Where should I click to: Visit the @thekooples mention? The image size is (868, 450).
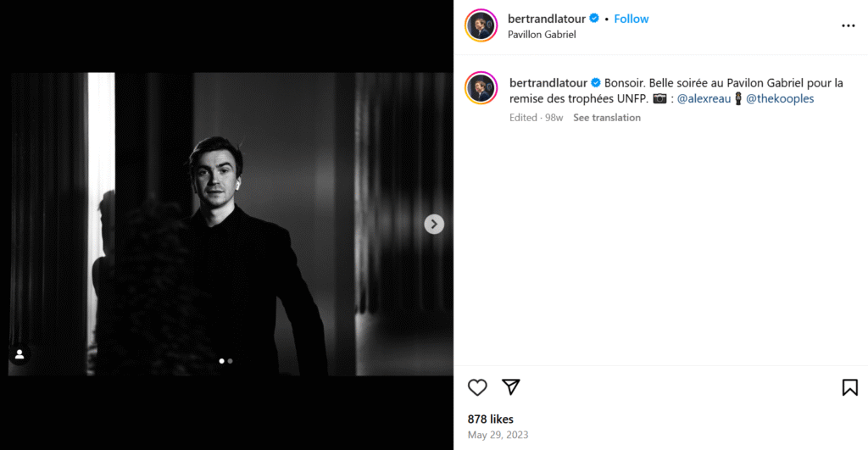[780, 98]
